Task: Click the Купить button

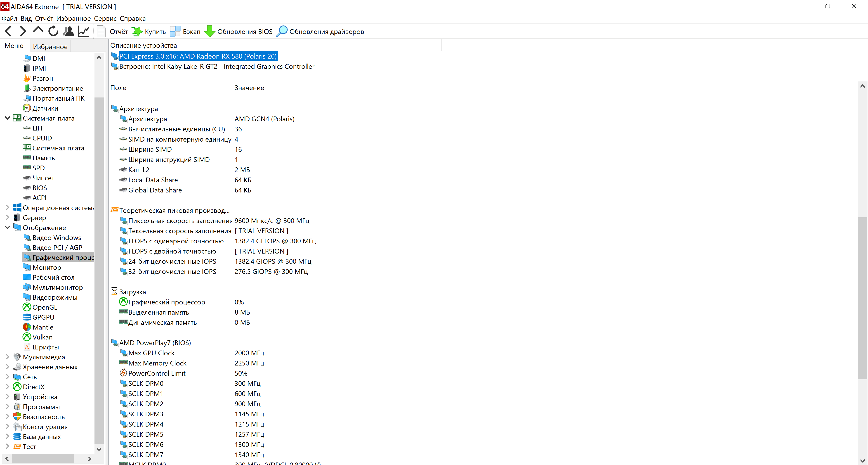Action: [149, 31]
